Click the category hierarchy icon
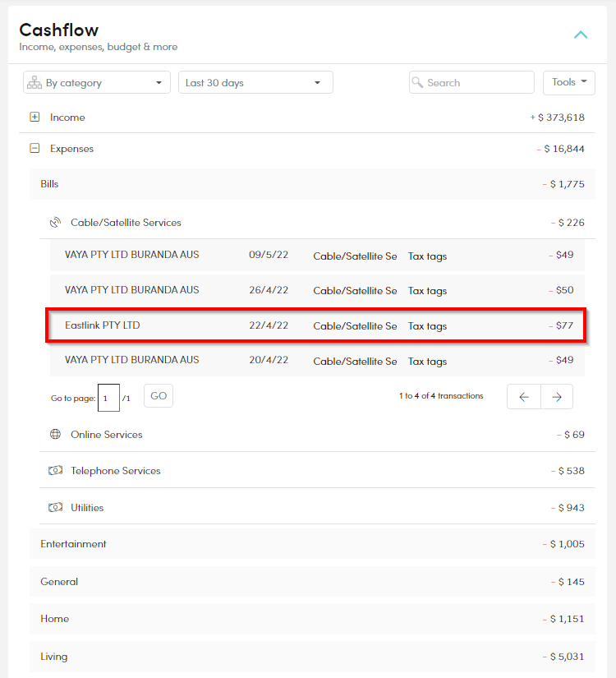 34,81
